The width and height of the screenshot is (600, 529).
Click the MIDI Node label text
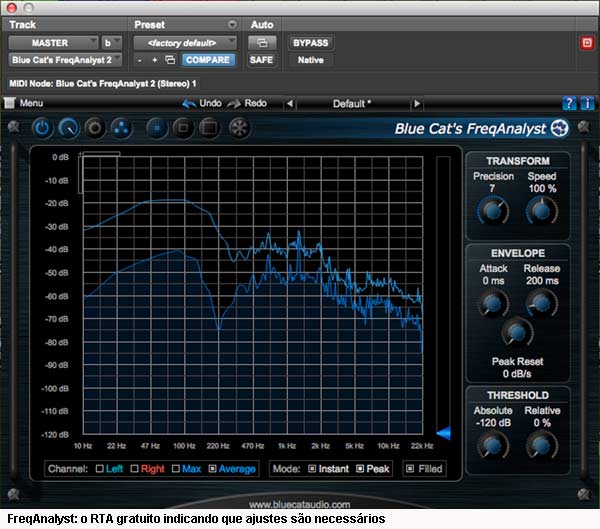point(103,83)
